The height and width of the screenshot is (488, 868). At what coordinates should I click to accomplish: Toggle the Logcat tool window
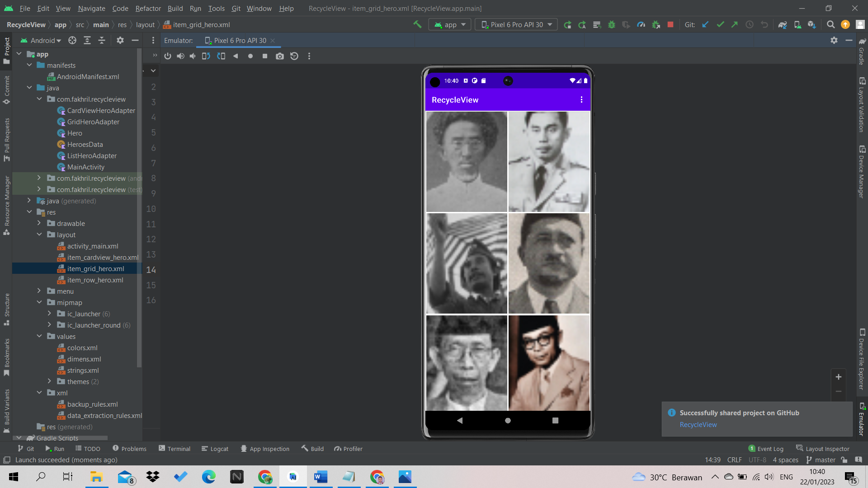coord(215,449)
